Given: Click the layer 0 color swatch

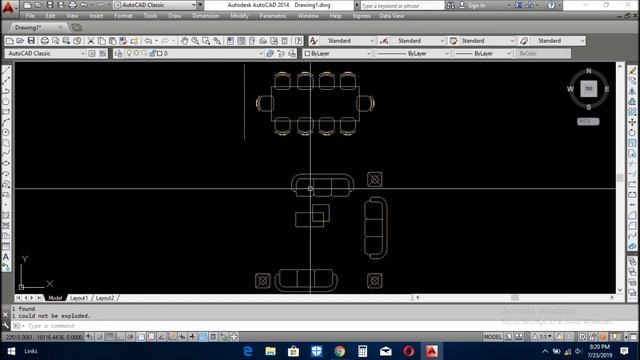Looking at the screenshot, I should pyautogui.click(x=160, y=53).
